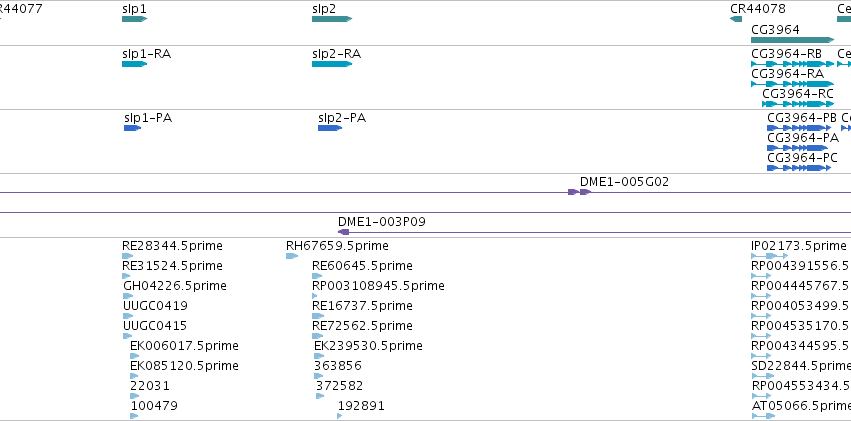Click the RH67659.5prime label text
Viewport: 851px width, 421px height.
pos(337,246)
